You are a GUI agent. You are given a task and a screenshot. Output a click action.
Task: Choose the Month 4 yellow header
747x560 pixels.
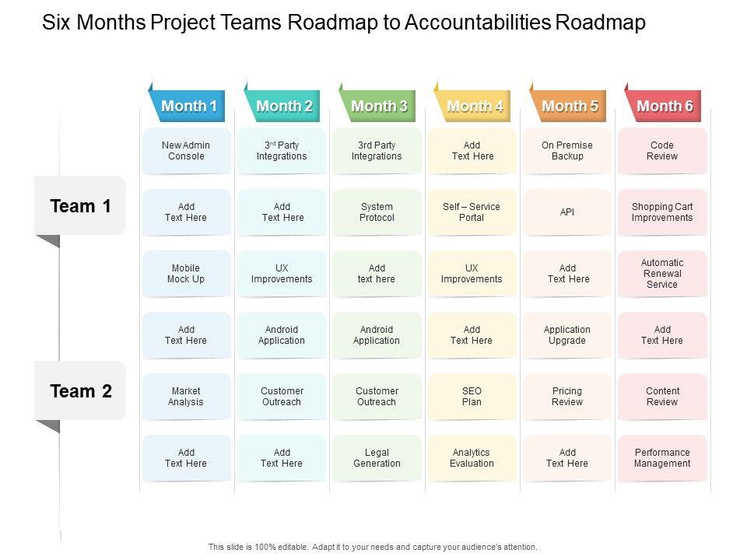pyautogui.click(x=475, y=107)
